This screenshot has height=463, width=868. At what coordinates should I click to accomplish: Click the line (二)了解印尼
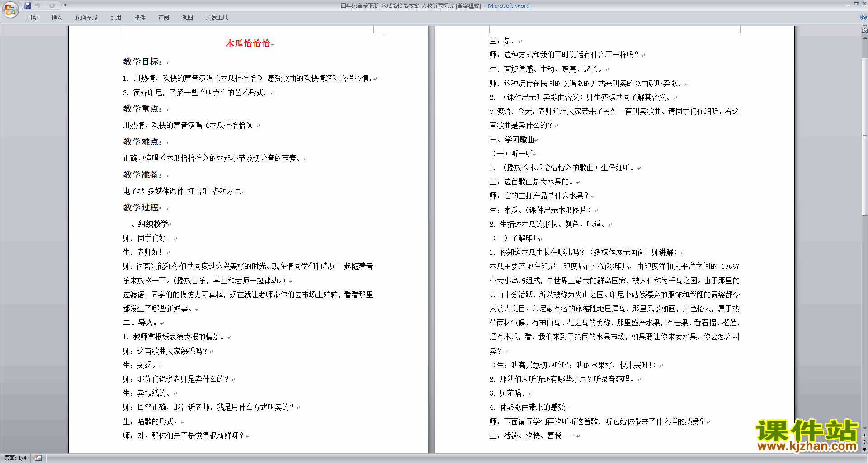[515, 238]
